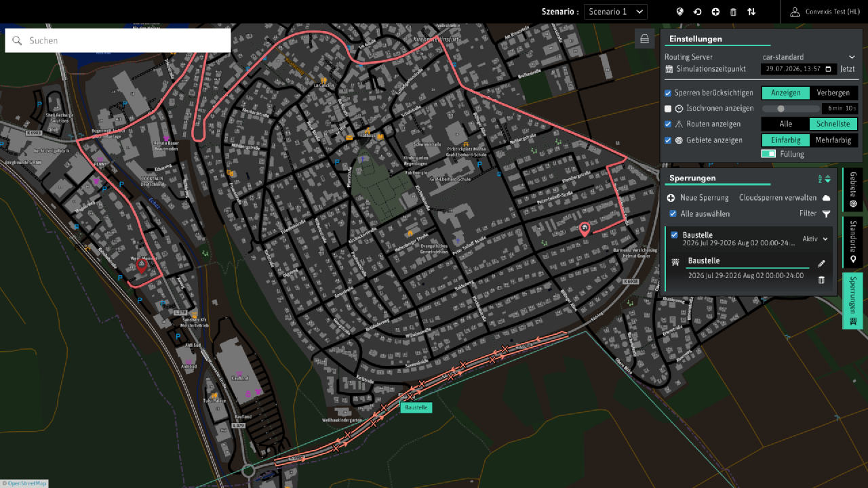Toggle the Alle auswählen checkbox

click(673, 213)
